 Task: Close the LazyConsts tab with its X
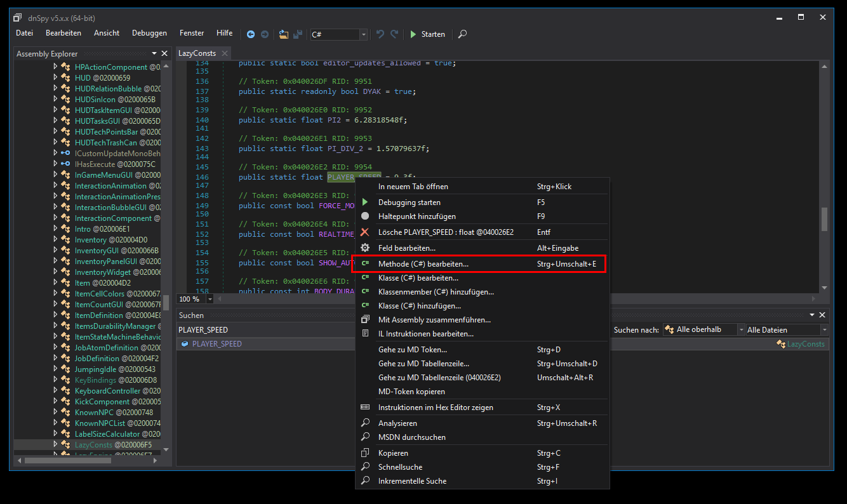pyautogui.click(x=225, y=54)
